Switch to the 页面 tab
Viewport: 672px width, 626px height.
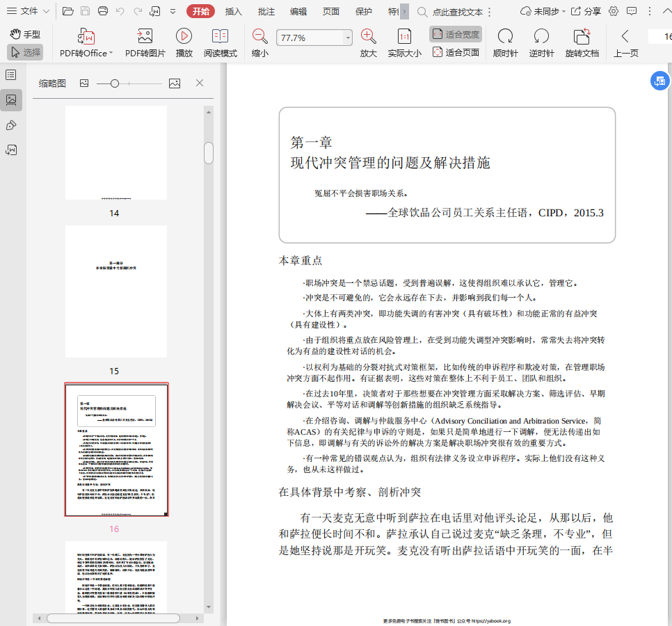coord(331,12)
